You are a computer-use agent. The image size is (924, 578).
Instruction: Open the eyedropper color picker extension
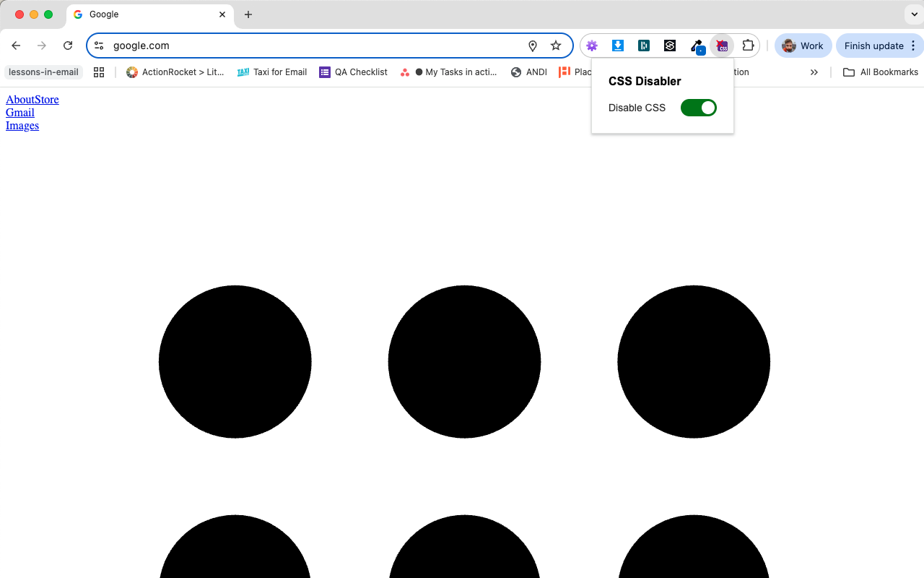point(697,46)
